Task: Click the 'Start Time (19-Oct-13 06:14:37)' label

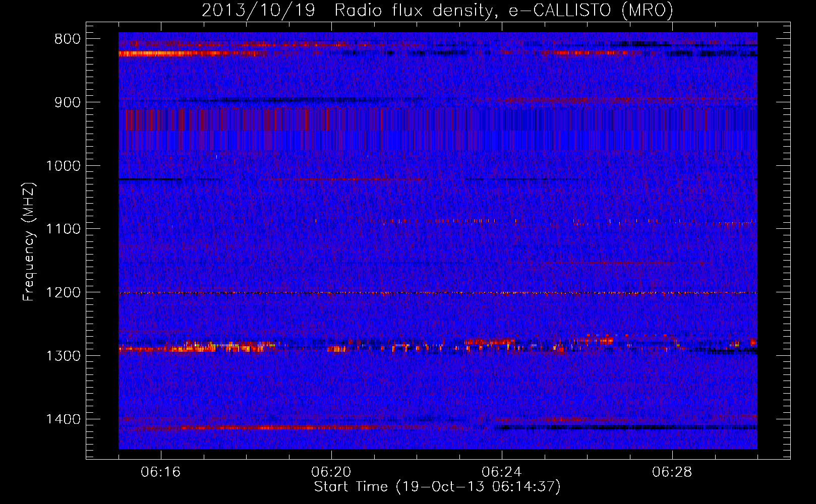Action: (437, 487)
